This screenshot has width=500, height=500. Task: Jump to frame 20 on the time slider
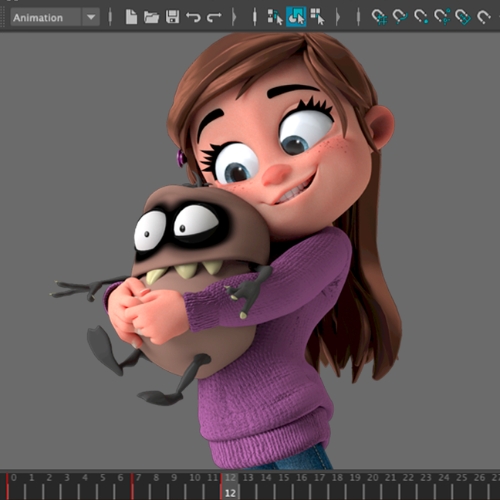point(373,478)
